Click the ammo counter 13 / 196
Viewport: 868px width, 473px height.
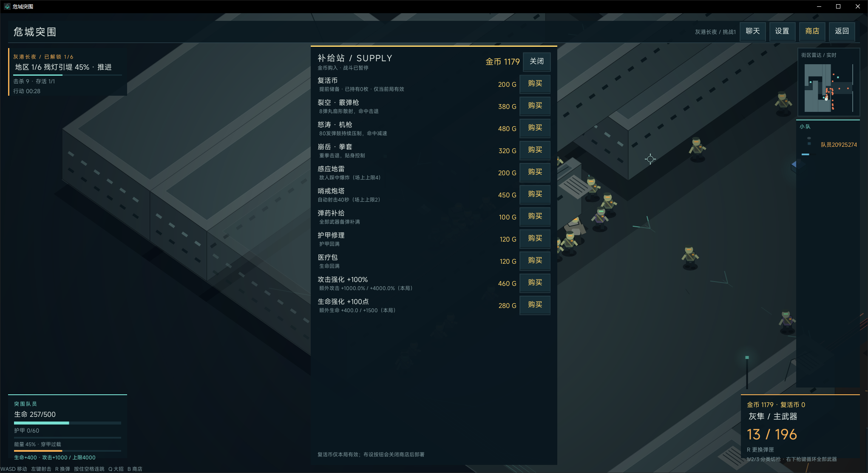(x=772, y=434)
